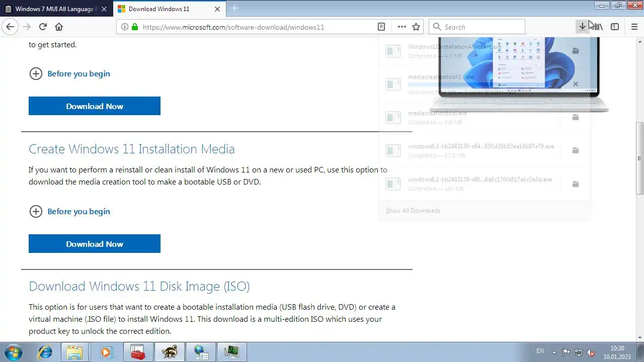Open the globe checklist taskbar app
This screenshot has width=644, height=362.
coord(200,352)
